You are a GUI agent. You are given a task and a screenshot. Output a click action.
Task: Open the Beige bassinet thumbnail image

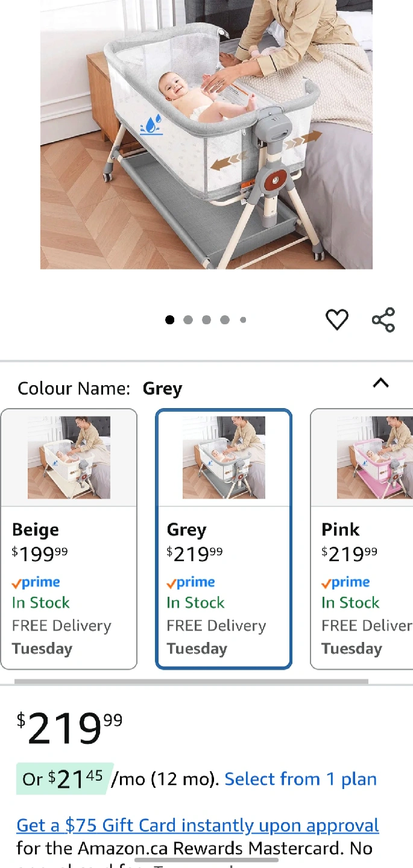pos(69,458)
